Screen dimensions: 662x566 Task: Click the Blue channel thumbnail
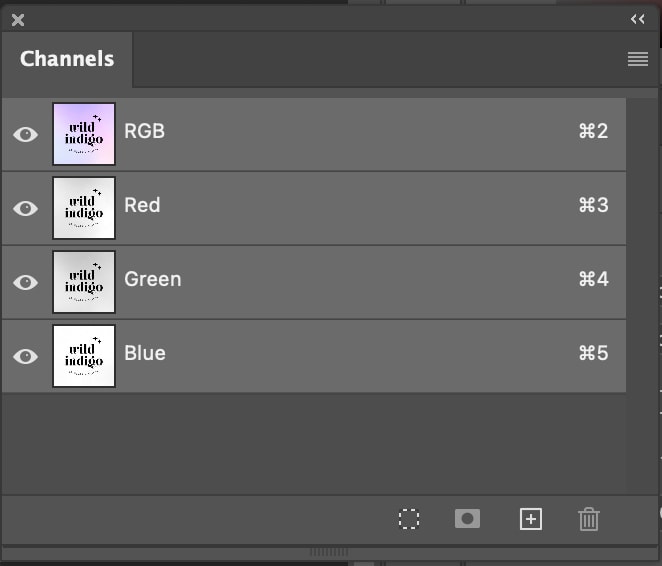[x=84, y=356]
